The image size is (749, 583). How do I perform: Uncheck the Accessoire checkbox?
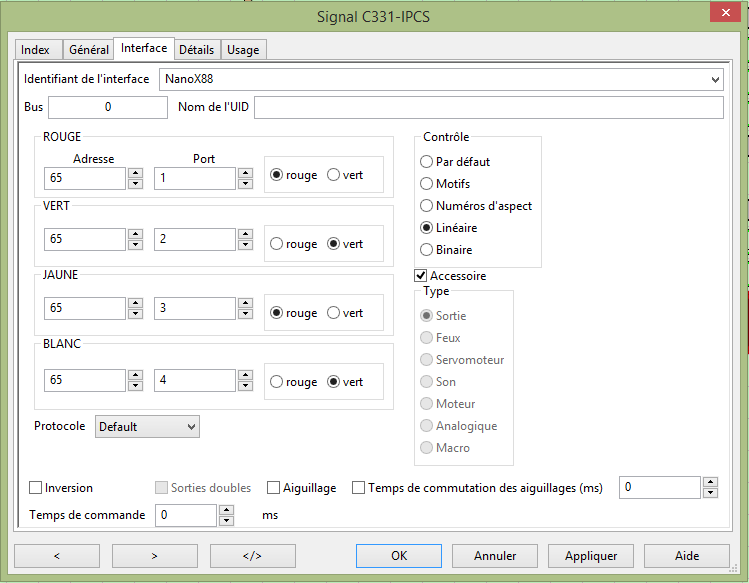tap(421, 276)
